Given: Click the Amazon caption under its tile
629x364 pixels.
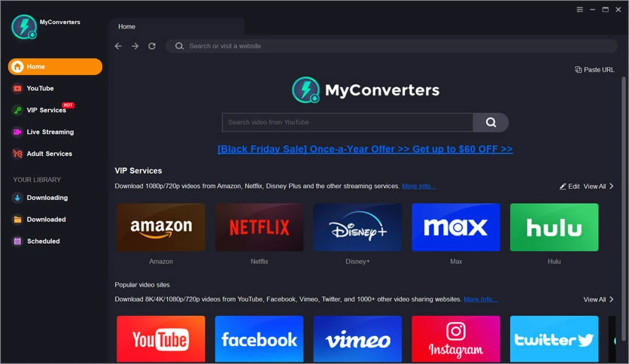Looking at the screenshot, I should (x=161, y=262).
